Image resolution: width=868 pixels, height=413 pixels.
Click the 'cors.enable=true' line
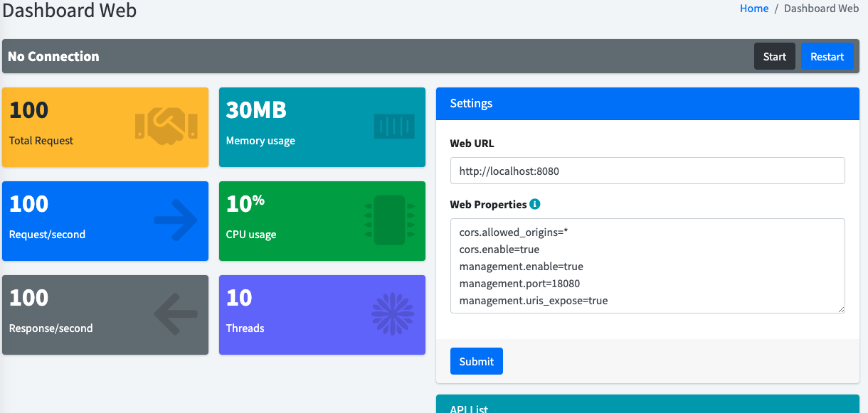click(499, 250)
